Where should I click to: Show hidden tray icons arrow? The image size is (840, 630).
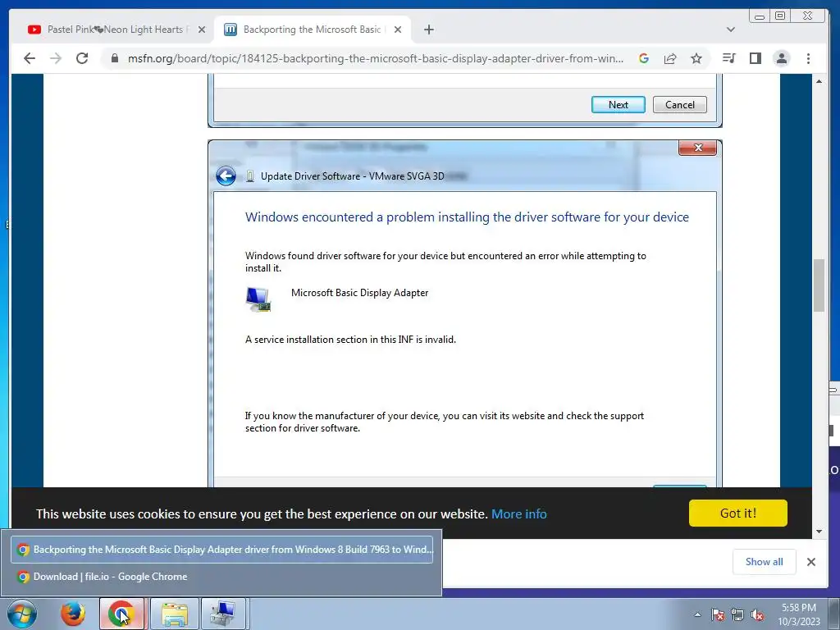[697, 614]
